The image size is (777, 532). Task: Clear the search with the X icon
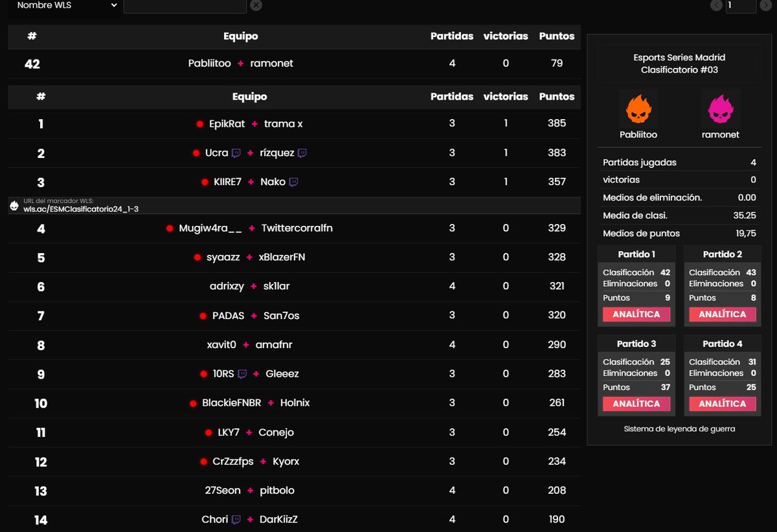[256, 6]
